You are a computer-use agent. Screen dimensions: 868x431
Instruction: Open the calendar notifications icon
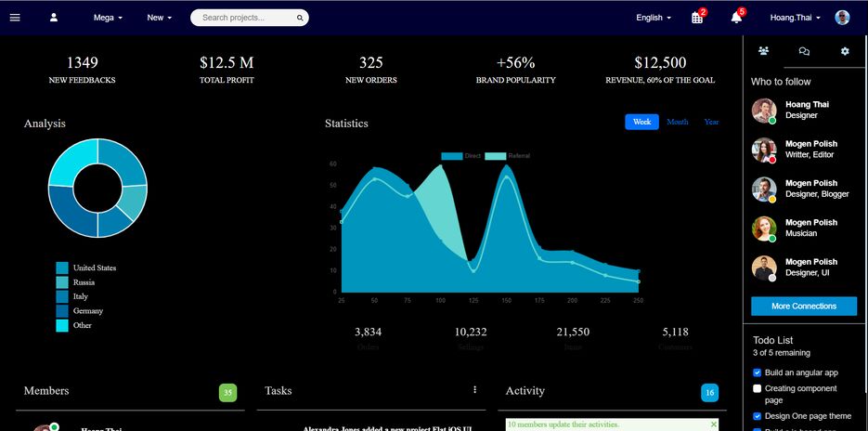697,17
